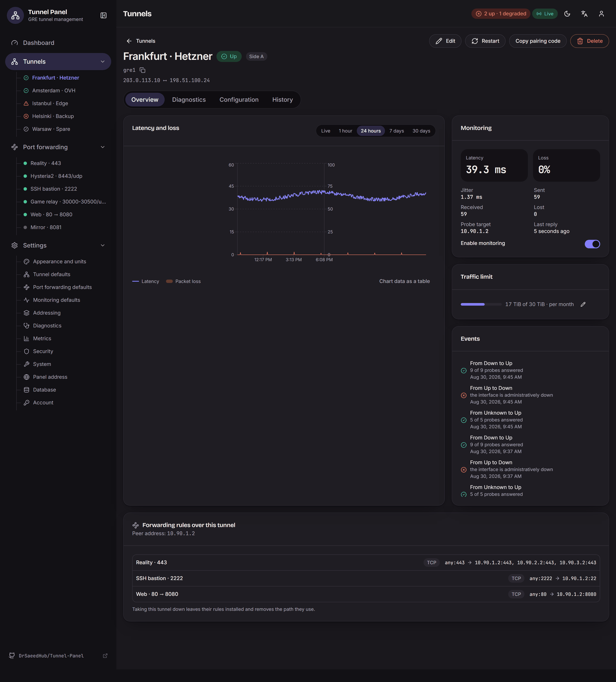Viewport: 616px width, 682px height.
Task: Select the 1 hour chart range
Action: pyautogui.click(x=345, y=131)
